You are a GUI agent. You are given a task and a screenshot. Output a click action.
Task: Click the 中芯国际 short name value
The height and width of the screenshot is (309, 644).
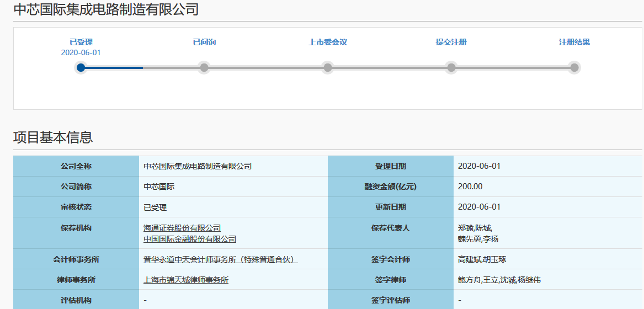coord(159,187)
